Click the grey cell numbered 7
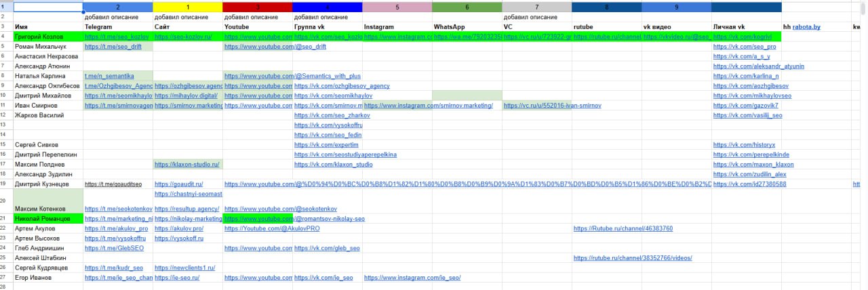This screenshot has height=290, width=868. (x=537, y=7)
